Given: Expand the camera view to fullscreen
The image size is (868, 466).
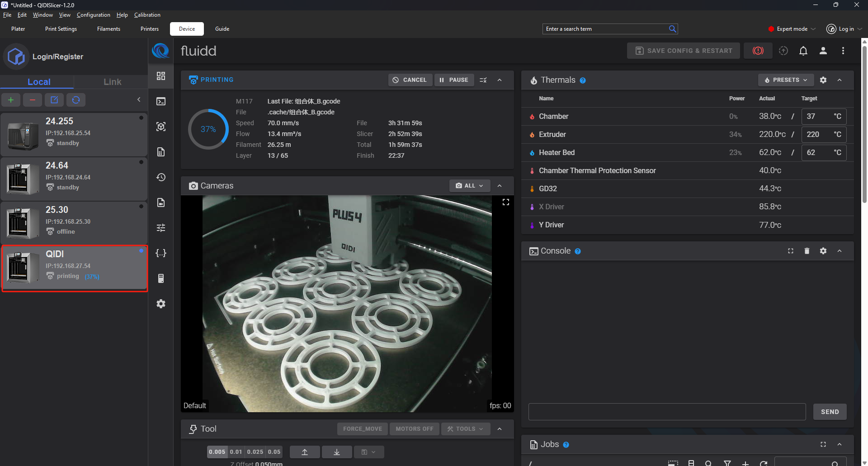Looking at the screenshot, I should [x=506, y=202].
